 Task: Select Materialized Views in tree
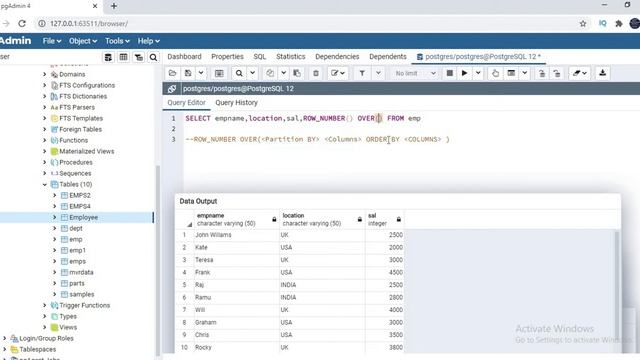pos(87,151)
